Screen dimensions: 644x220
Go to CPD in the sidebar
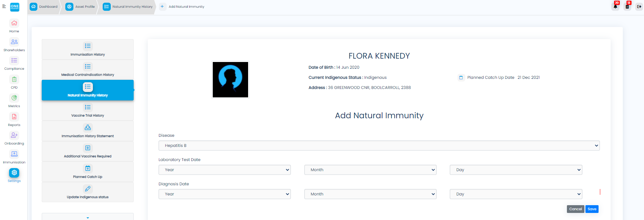(14, 82)
